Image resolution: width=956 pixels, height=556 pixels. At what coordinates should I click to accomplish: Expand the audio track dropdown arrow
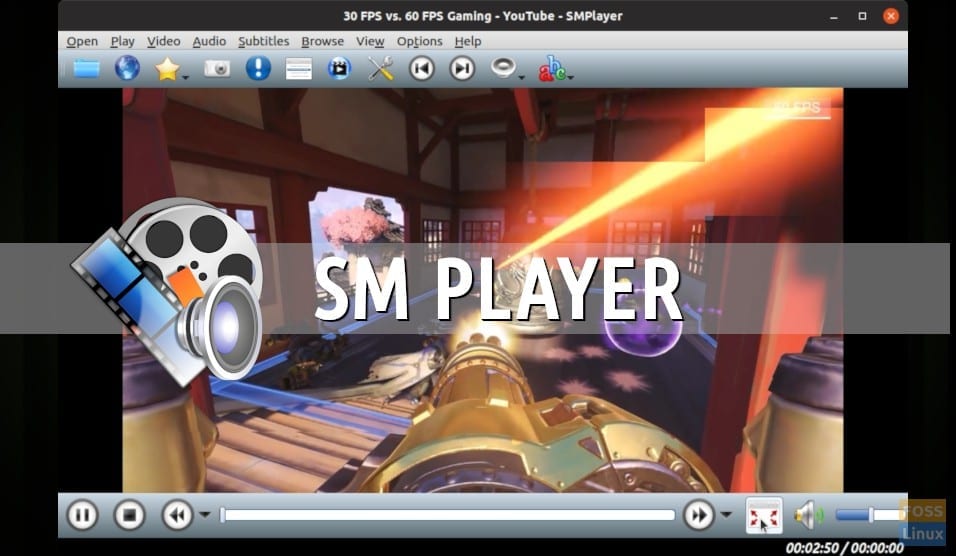521,77
